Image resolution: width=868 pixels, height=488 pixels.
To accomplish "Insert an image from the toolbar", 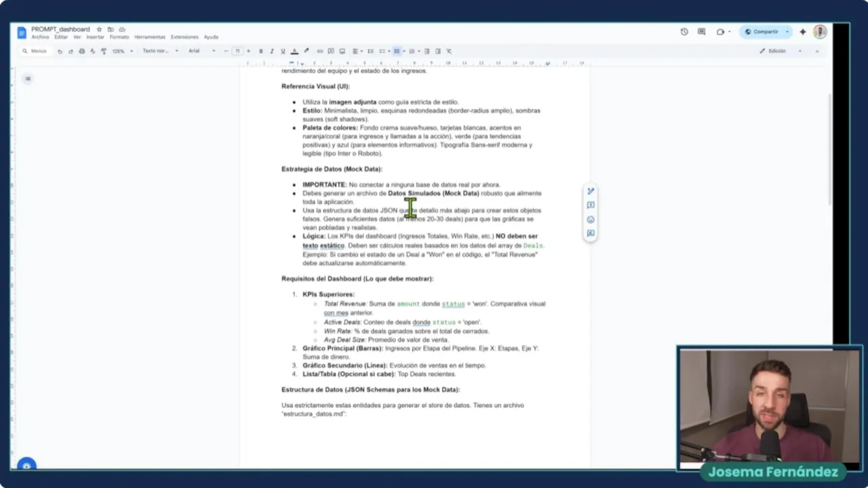I will (342, 51).
